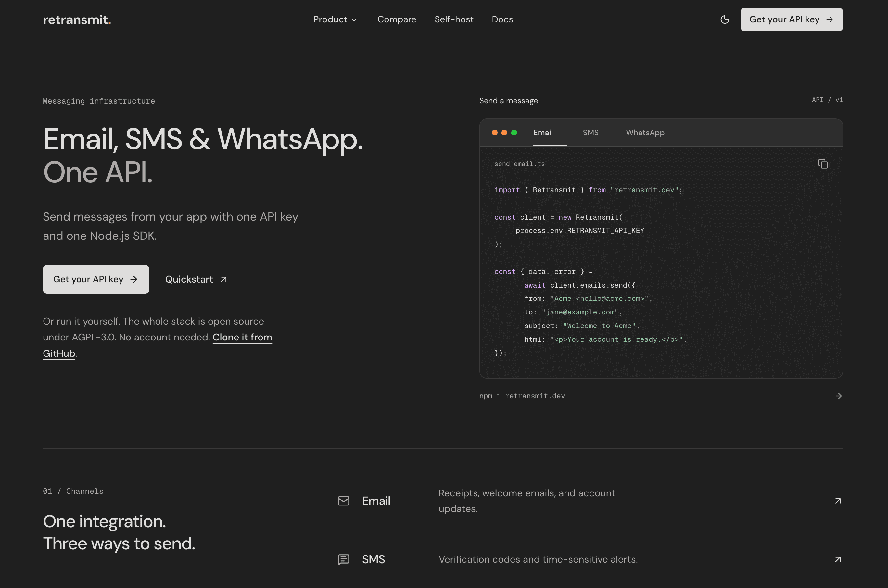
Task: Click the Verification codes and time-sensitive alerts text
Action: tap(538, 559)
